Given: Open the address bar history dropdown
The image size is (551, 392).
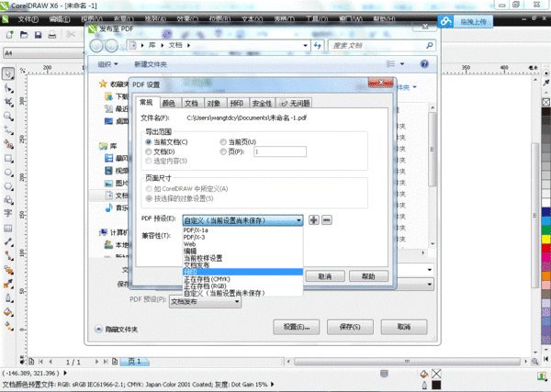Looking at the screenshot, I should 306,45.
